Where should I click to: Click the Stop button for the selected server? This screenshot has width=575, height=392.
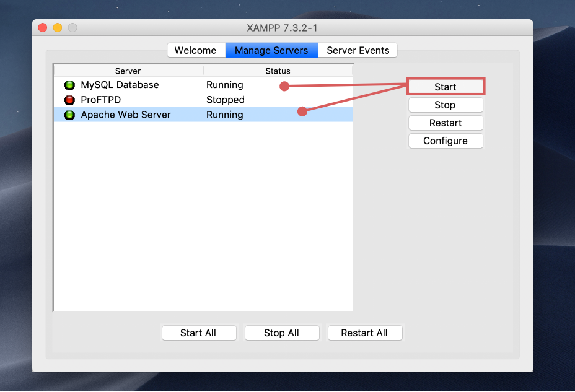point(445,105)
